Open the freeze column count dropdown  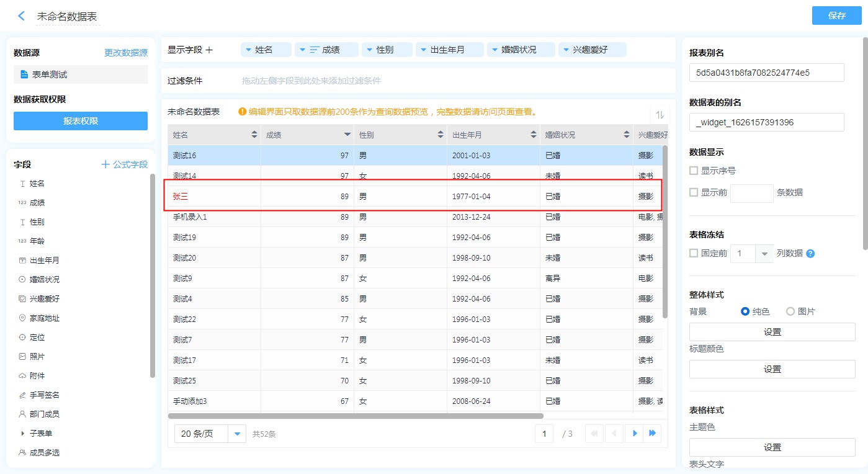click(764, 253)
